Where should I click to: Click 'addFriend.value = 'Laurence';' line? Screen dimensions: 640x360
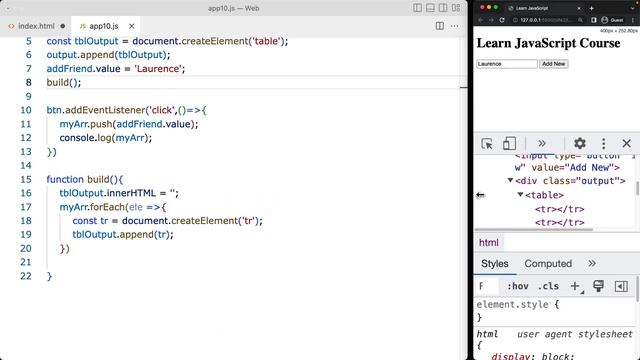116,69
